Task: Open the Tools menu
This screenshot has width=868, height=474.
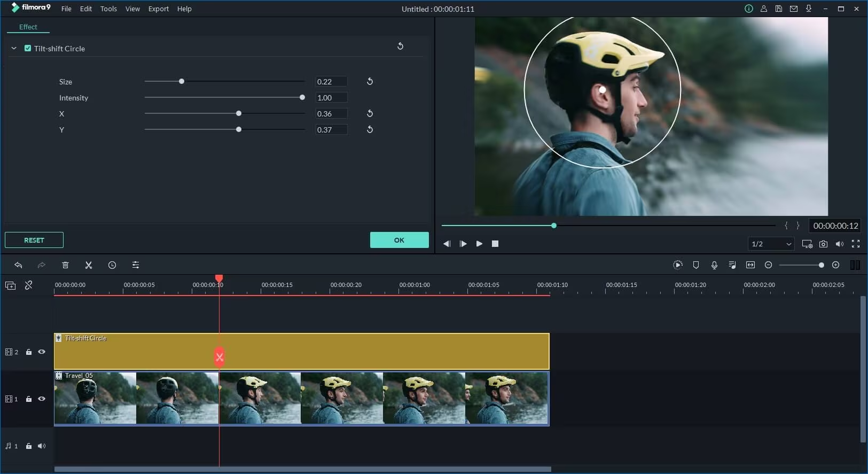Action: coord(108,9)
